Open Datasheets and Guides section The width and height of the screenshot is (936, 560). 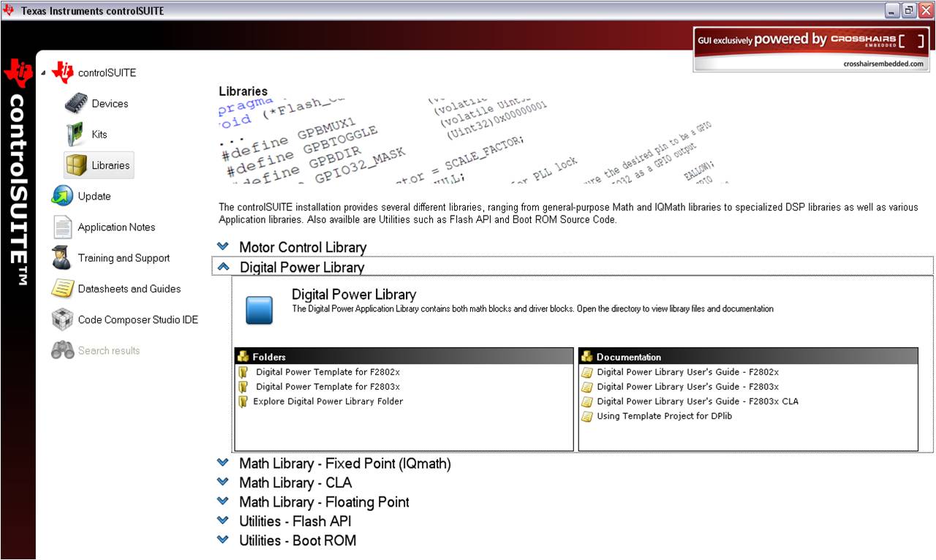(129, 289)
